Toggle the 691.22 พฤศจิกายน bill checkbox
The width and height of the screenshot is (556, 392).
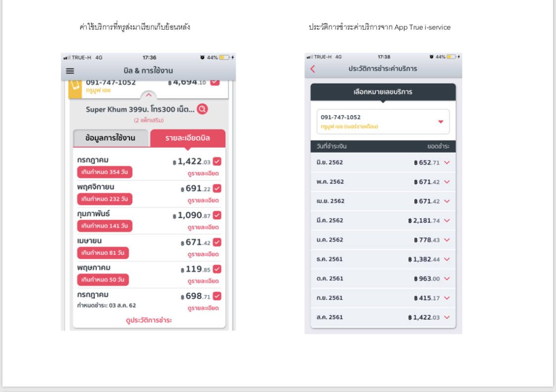pos(217,188)
